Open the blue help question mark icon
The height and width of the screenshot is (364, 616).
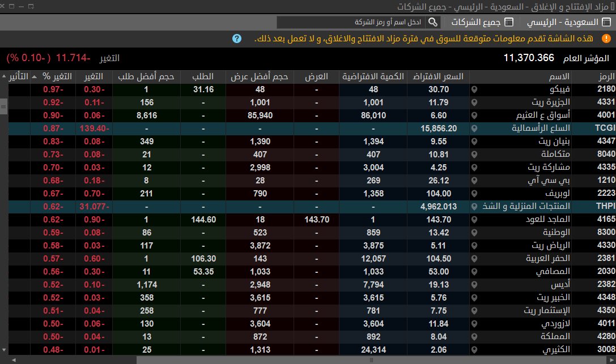[x=236, y=38]
